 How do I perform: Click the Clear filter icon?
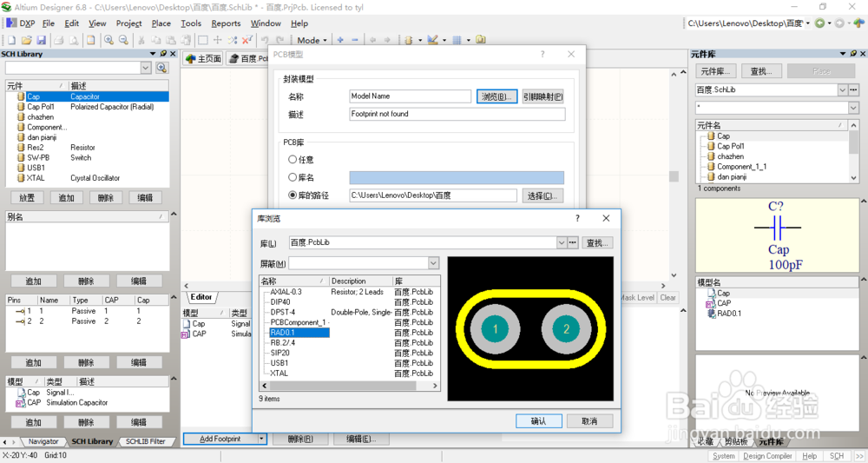coord(247,40)
